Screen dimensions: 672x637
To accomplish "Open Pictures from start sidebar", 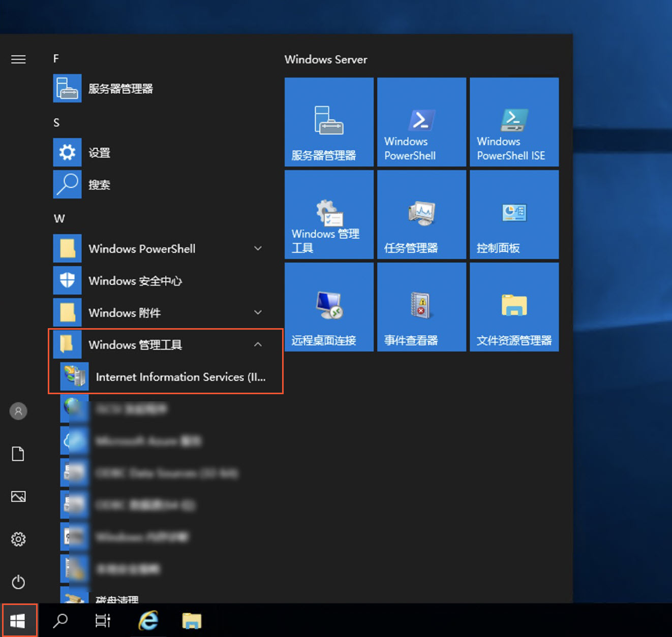I will (x=18, y=496).
